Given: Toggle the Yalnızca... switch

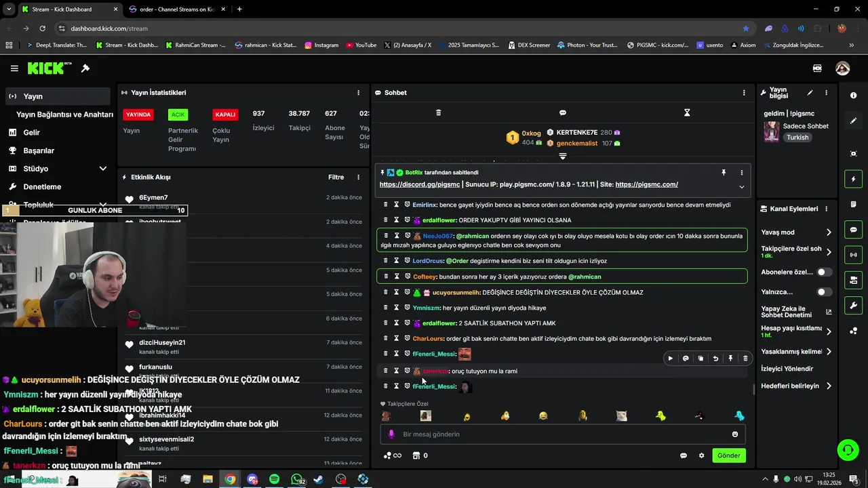Looking at the screenshot, I should [x=824, y=292].
